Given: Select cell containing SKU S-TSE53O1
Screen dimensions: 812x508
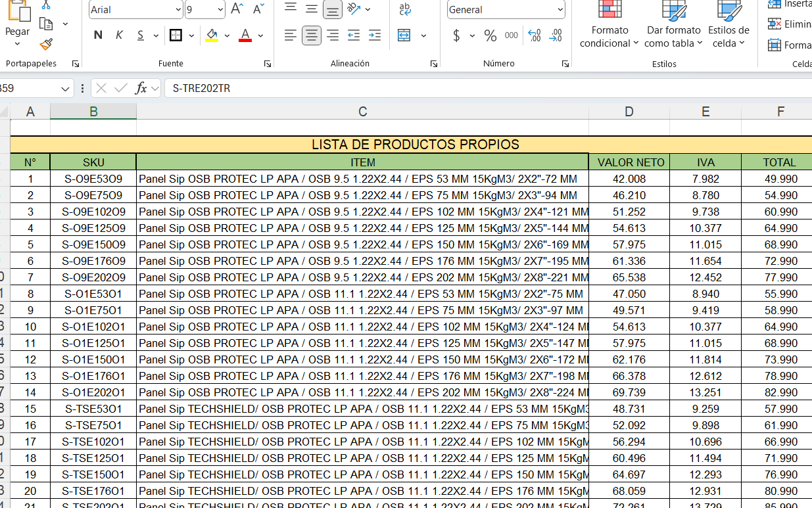Looking at the screenshot, I should click(93, 409).
